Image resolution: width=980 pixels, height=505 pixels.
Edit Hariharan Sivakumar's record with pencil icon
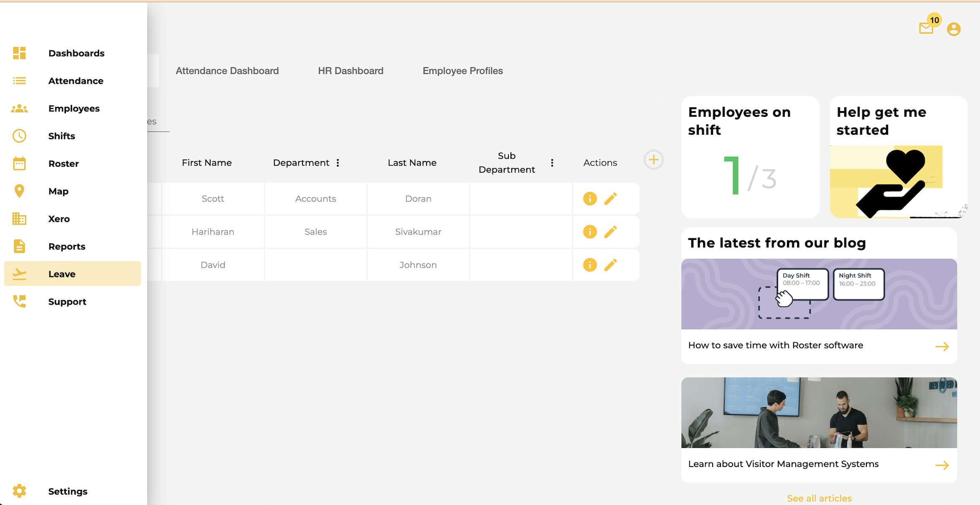pos(612,232)
